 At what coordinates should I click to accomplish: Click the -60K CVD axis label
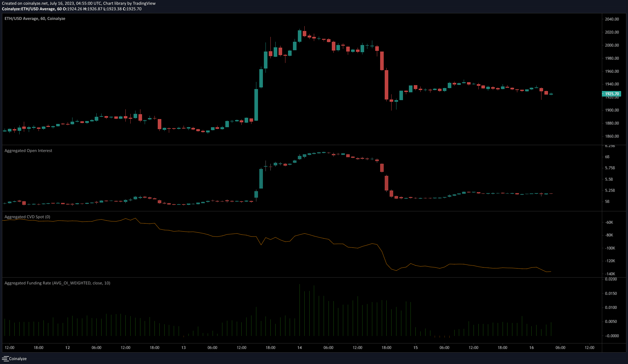click(x=609, y=222)
